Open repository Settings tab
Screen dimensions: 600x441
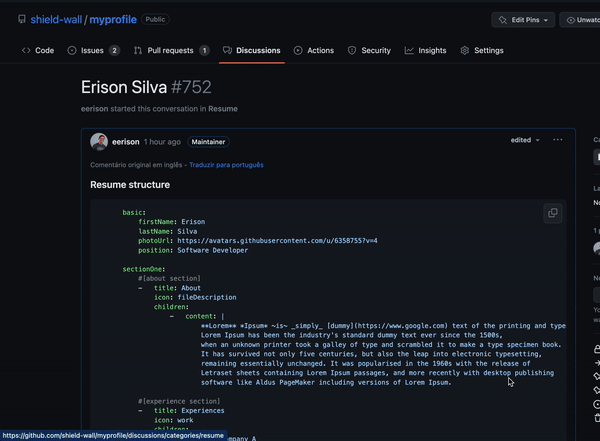(482, 50)
